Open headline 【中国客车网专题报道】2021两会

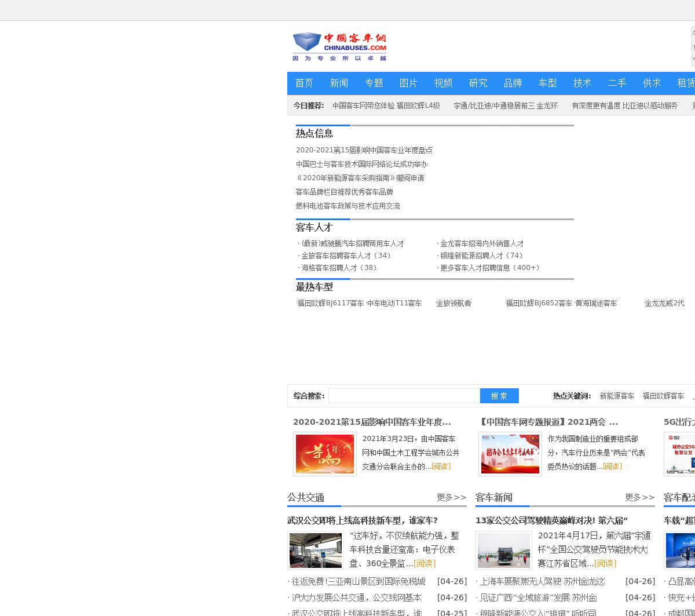(x=549, y=422)
